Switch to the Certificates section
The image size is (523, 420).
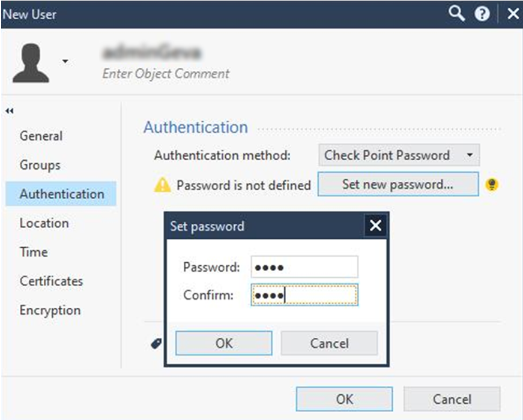tap(52, 281)
